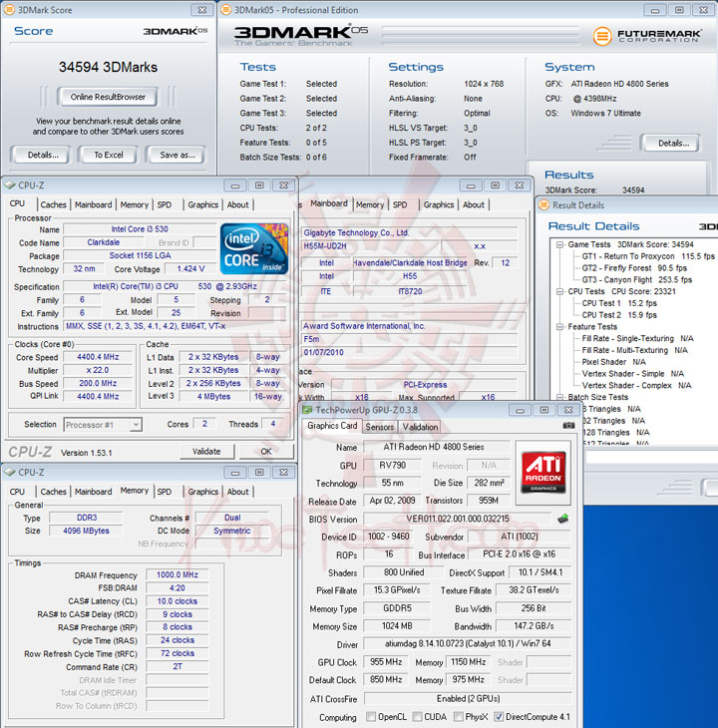
Task: Click the Save as... button
Action: (178, 155)
